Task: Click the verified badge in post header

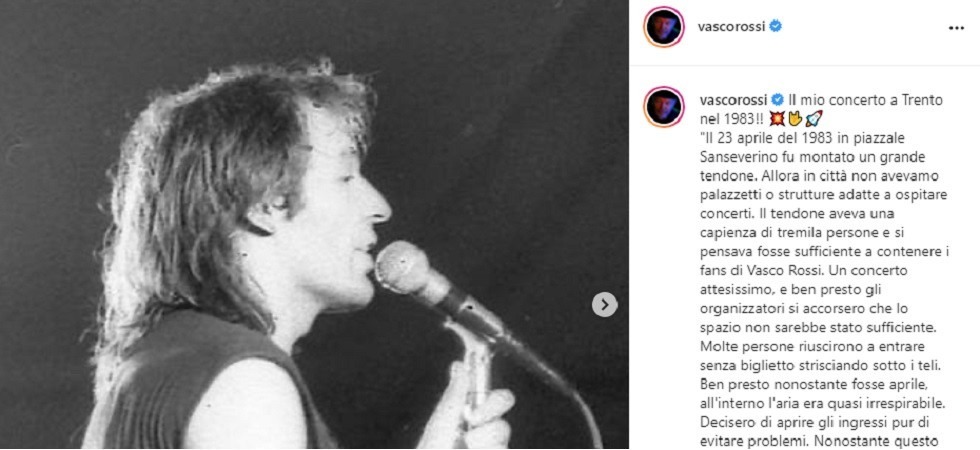Action: [x=776, y=27]
